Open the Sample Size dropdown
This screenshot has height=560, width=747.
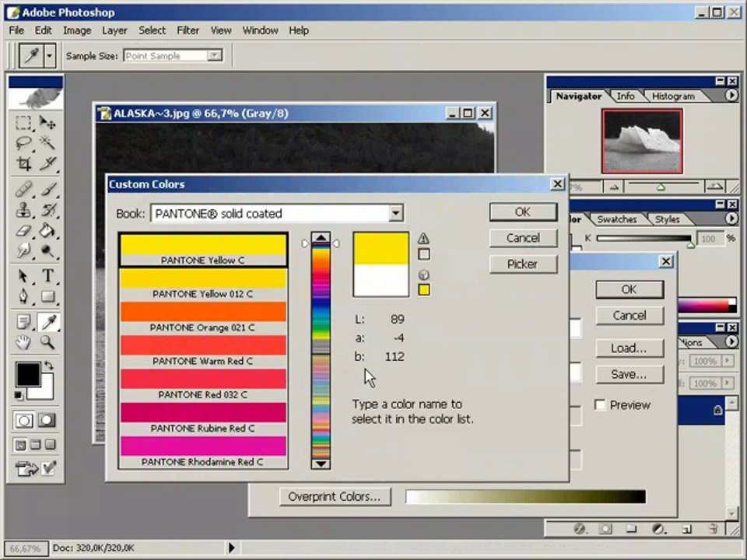coord(215,56)
